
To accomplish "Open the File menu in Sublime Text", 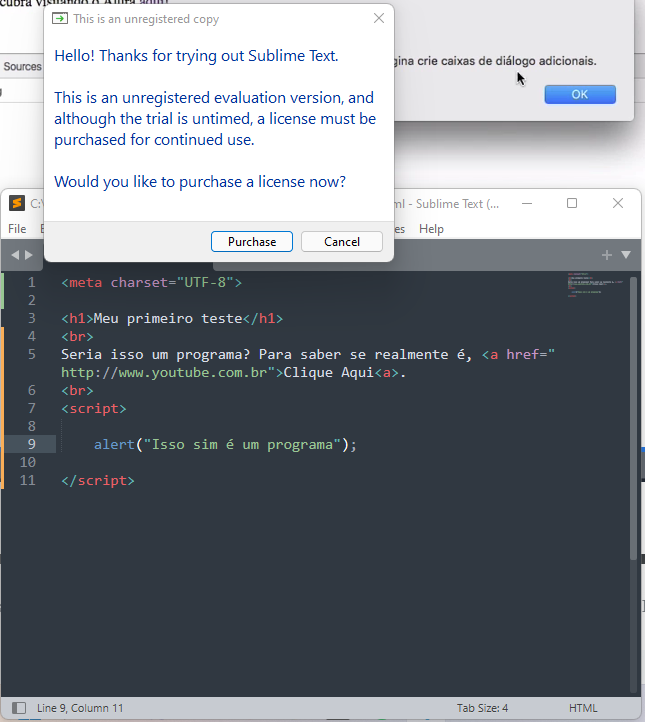I will (17, 229).
